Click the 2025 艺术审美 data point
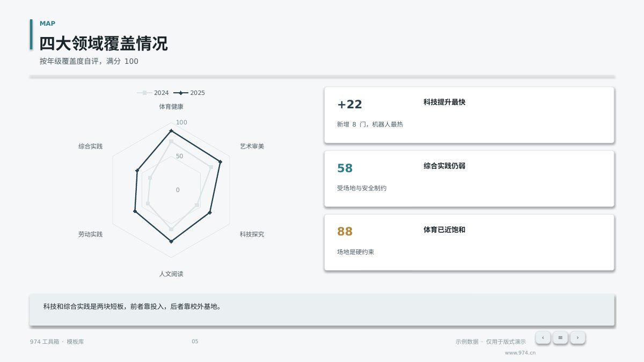Viewport: 644px width, 362px height. coord(220,162)
